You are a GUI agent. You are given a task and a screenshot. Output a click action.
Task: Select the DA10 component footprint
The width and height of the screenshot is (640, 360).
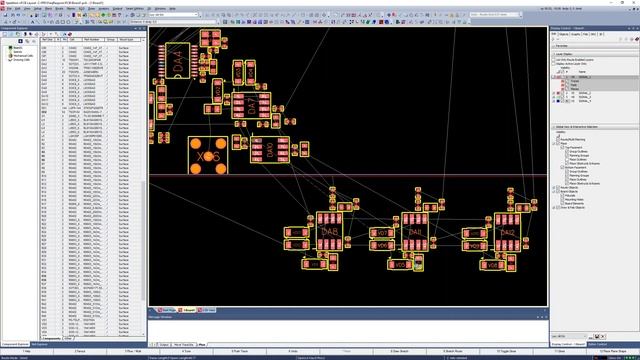pos(270,150)
